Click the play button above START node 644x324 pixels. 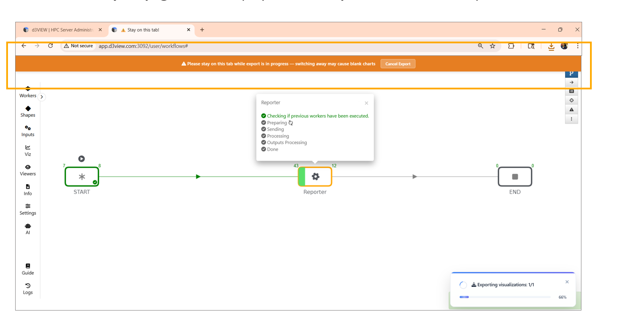81,159
